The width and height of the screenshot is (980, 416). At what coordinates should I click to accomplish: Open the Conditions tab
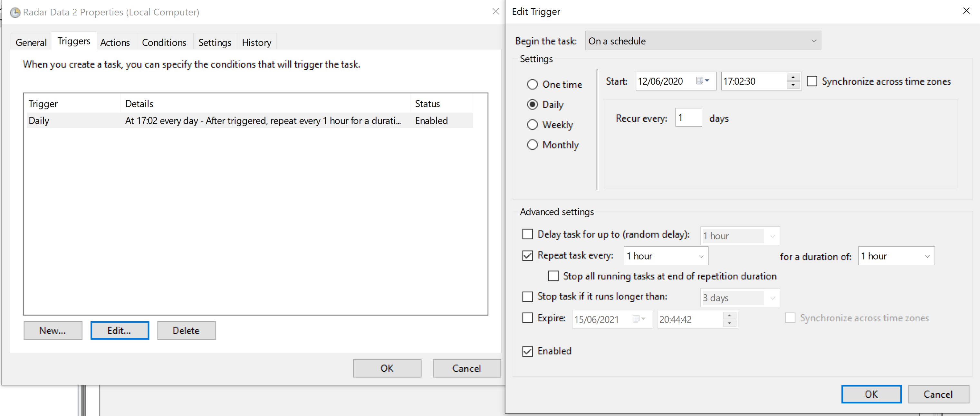tap(164, 43)
